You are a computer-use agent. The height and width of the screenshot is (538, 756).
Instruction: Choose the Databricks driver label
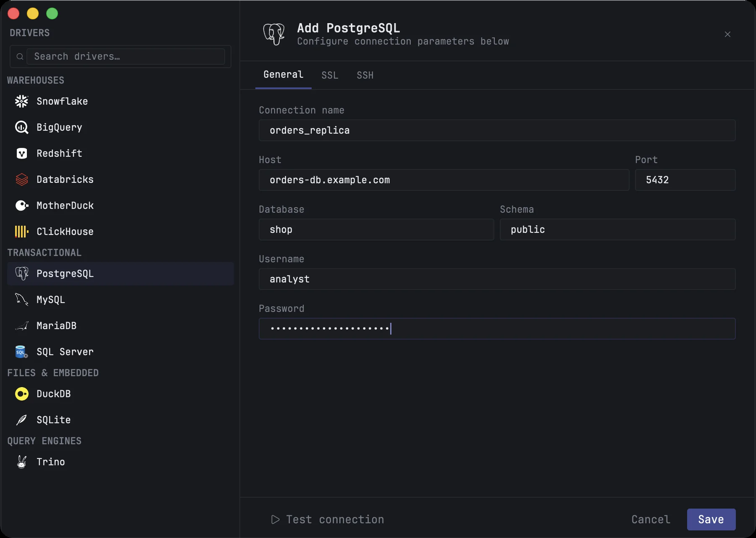[x=65, y=179]
